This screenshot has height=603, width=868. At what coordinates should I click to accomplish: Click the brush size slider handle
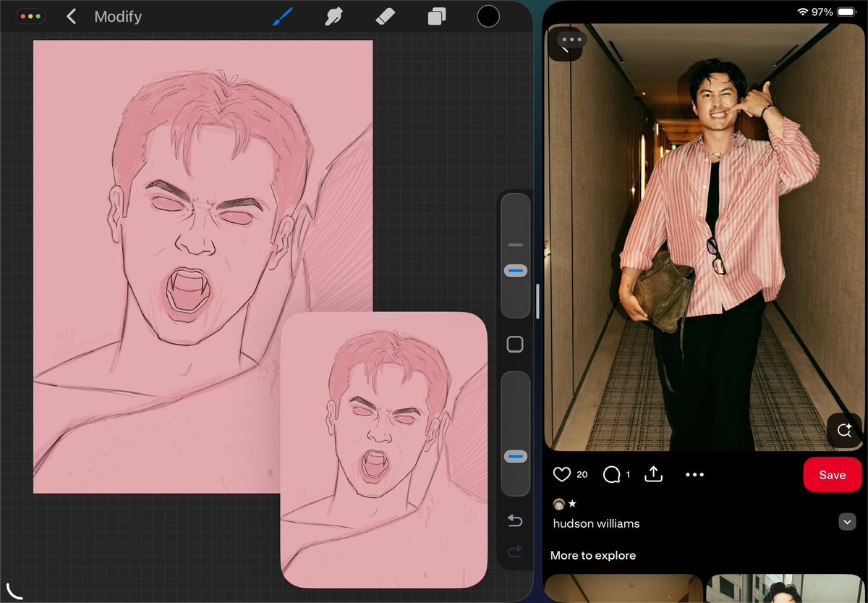tap(515, 271)
